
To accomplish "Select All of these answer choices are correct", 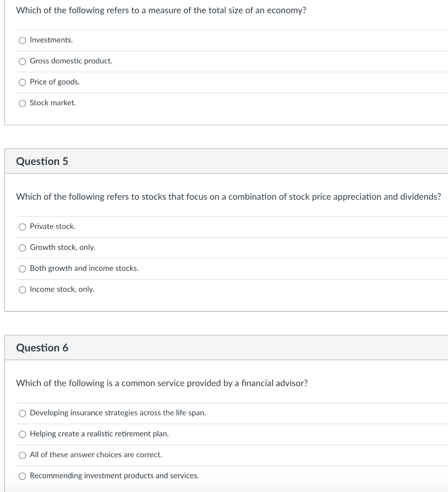I will coord(22,455).
